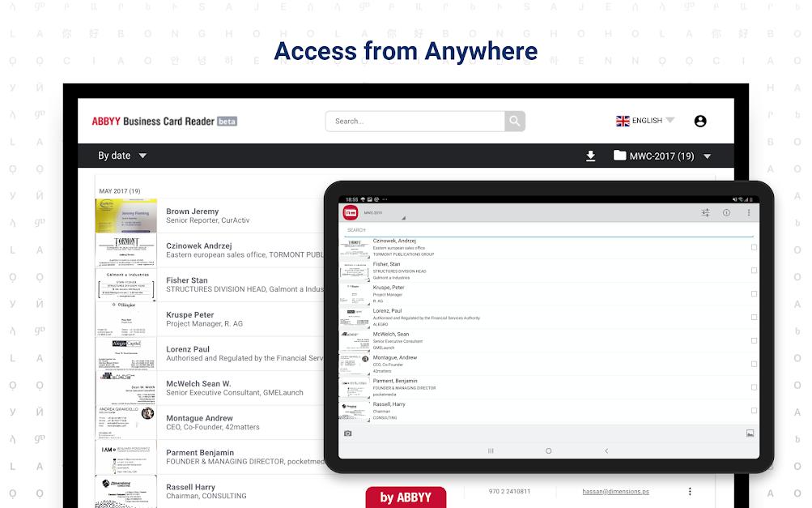This screenshot has width=812, height=508.
Task: Open Parment Benjamin card thumbnail in web list
Action: pos(125,457)
